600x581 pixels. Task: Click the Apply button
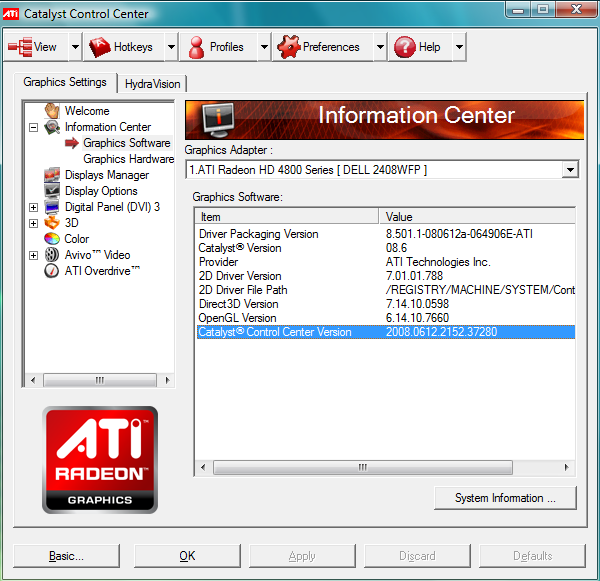pos(302,556)
